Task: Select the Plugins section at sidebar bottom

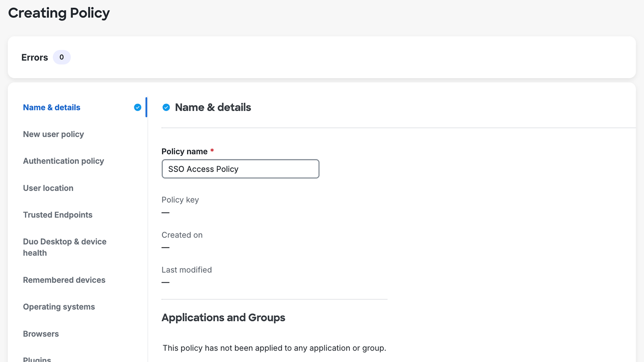Action: tap(37, 358)
